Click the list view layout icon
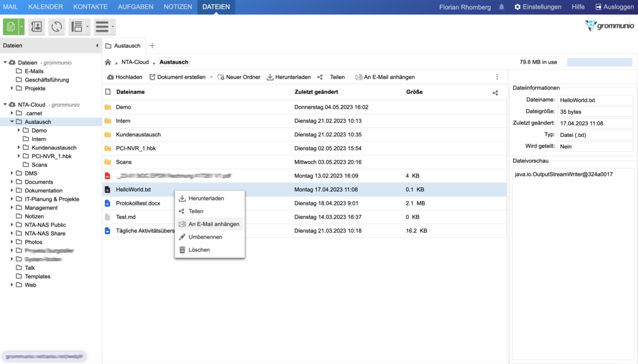Image resolution: width=638 pixels, height=364 pixels. pyautogui.click(x=77, y=27)
